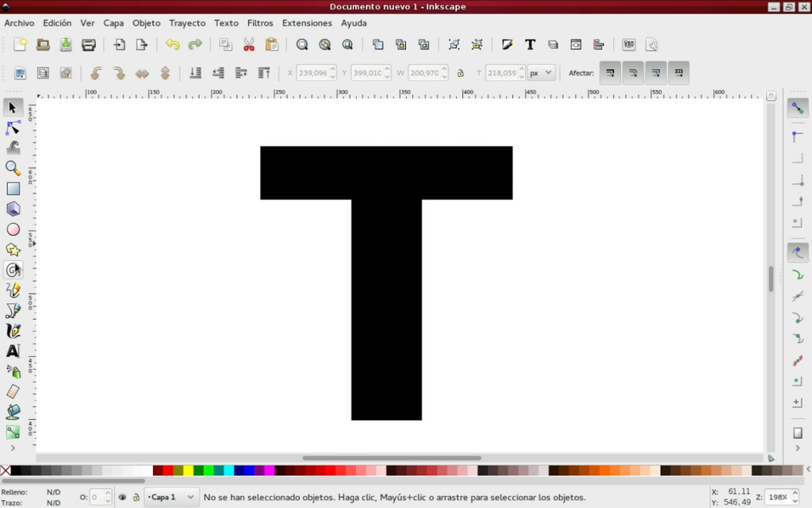Create a new document
This screenshot has width=812, height=508.
[20, 44]
